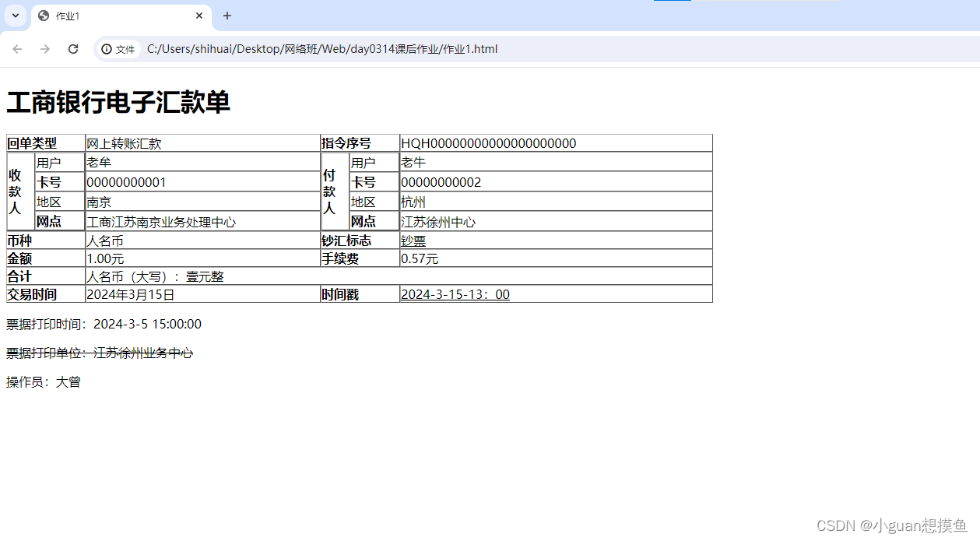Select the 作业1 tab
The height and width of the screenshot is (541, 980).
(x=121, y=16)
